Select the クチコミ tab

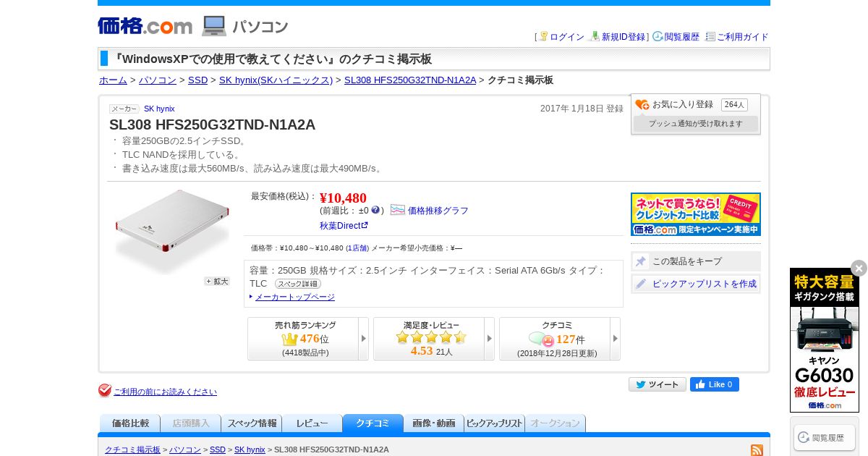[x=373, y=423]
